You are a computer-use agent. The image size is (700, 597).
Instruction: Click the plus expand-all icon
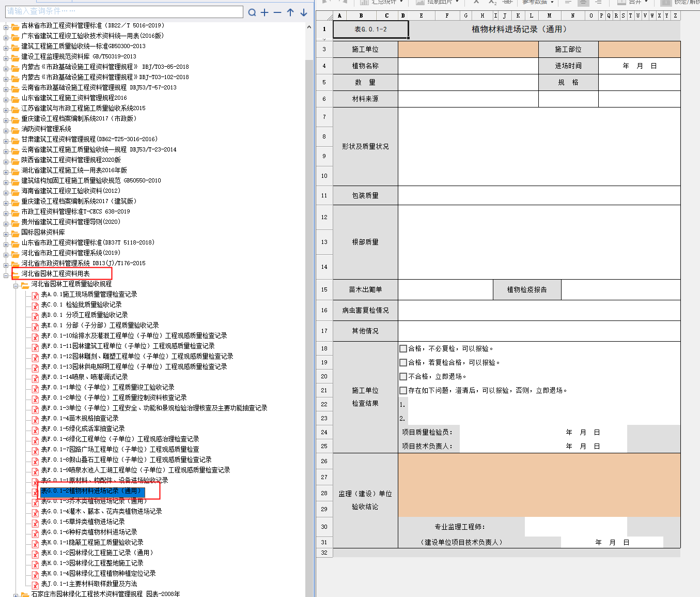[x=265, y=12]
